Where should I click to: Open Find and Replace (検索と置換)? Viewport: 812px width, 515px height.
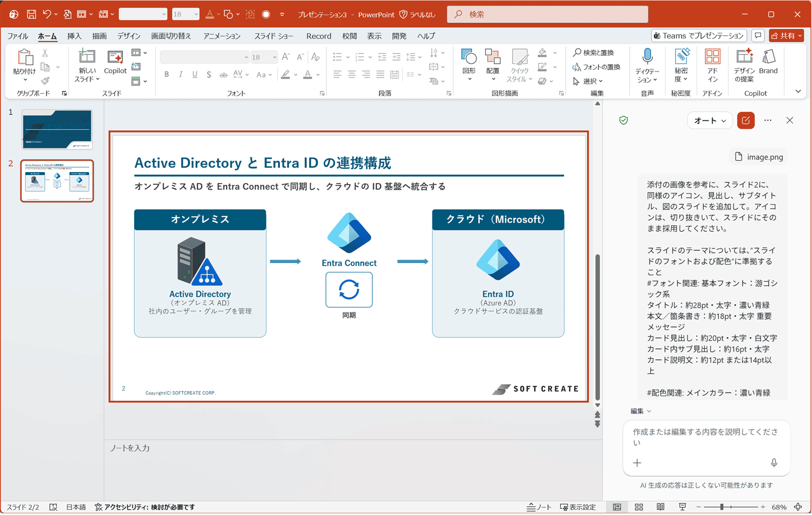(x=593, y=53)
